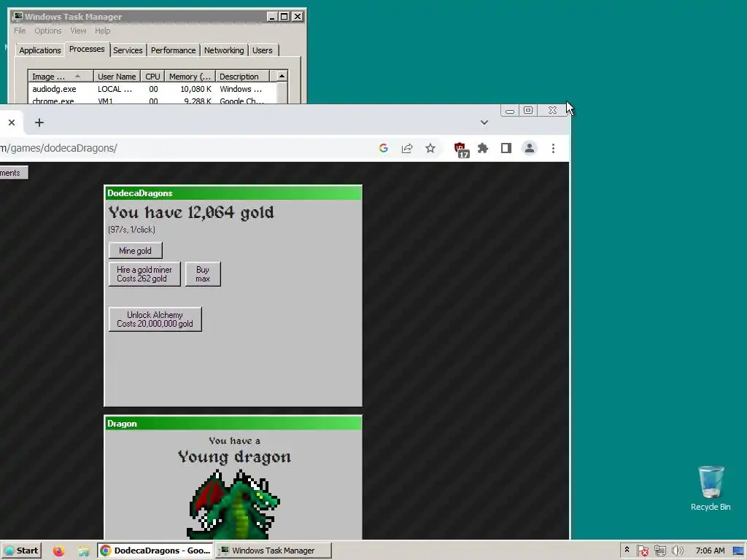Open the Windows Start menu
The image size is (747, 560).
[21, 551]
